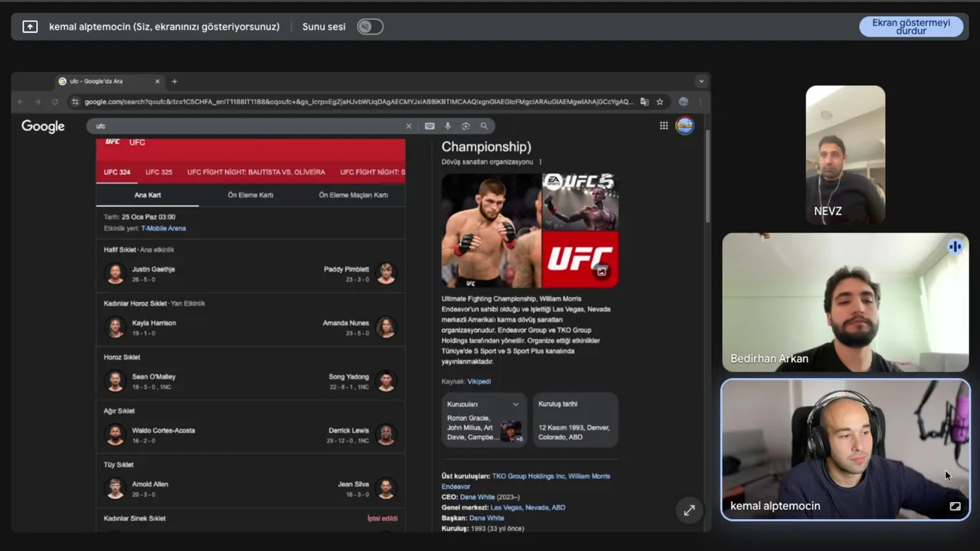Toggle the Sunu sesi switch
Screen dimensions: 980x551
tap(370, 27)
